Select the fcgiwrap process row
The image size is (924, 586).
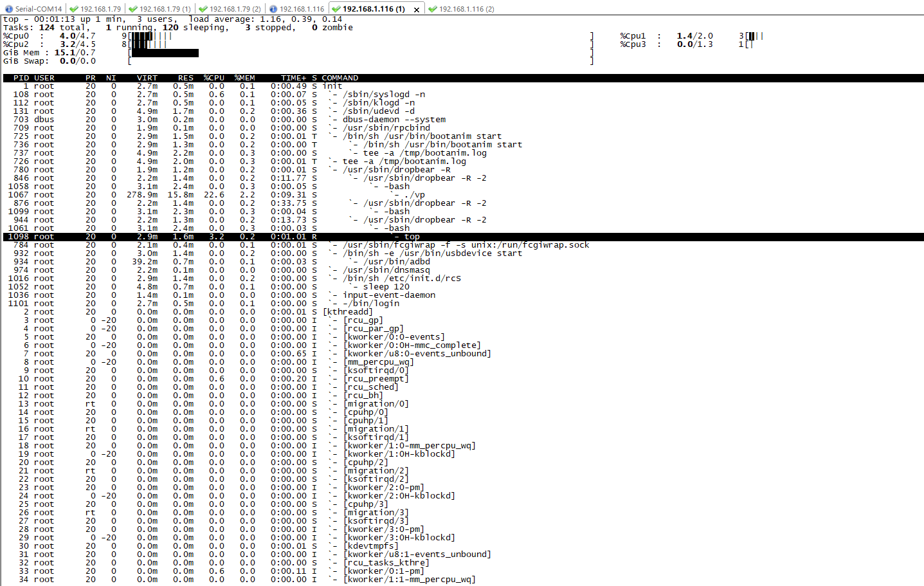(x=463, y=245)
